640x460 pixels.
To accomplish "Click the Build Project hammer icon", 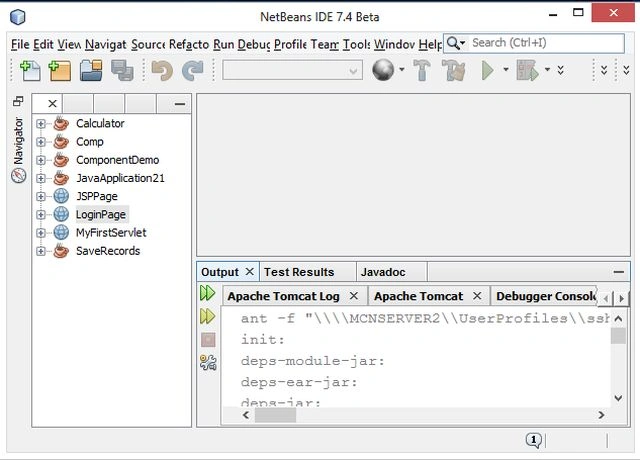I will click(x=422, y=70).
